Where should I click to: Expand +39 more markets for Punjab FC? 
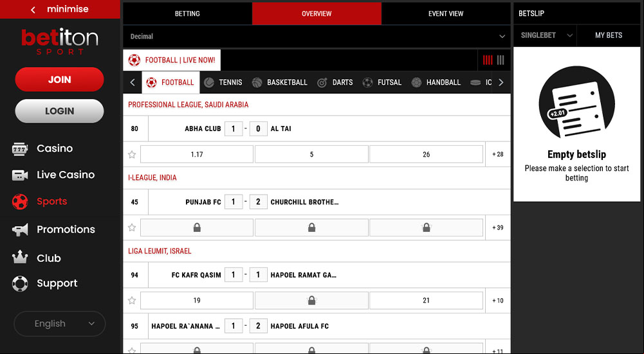[498, 227]
